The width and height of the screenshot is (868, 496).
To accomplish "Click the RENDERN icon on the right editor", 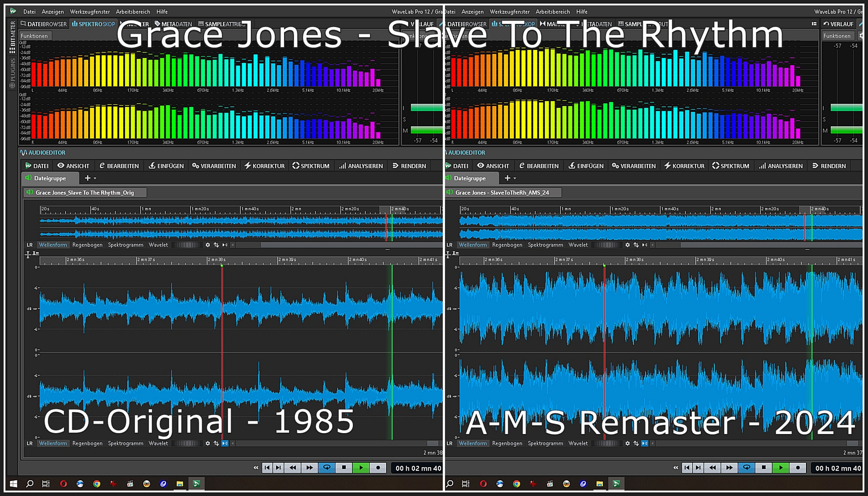I will tap(829, 166).
